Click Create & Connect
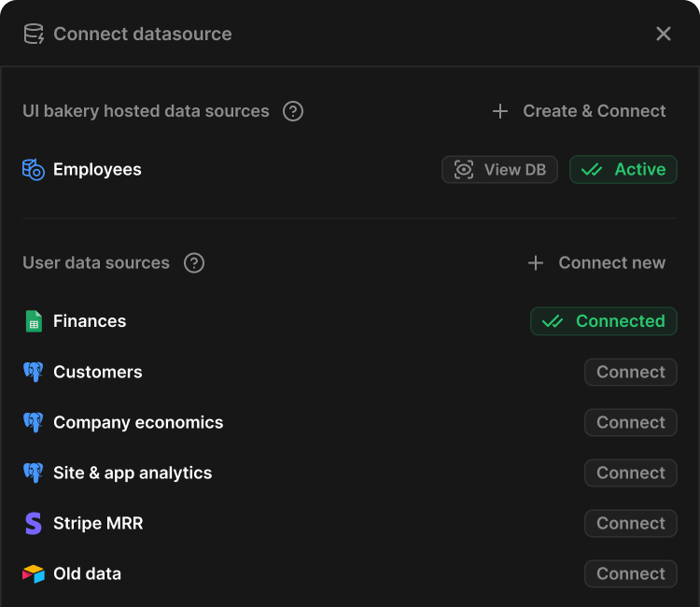The image size is (700, 607). (x=579, y=111)
